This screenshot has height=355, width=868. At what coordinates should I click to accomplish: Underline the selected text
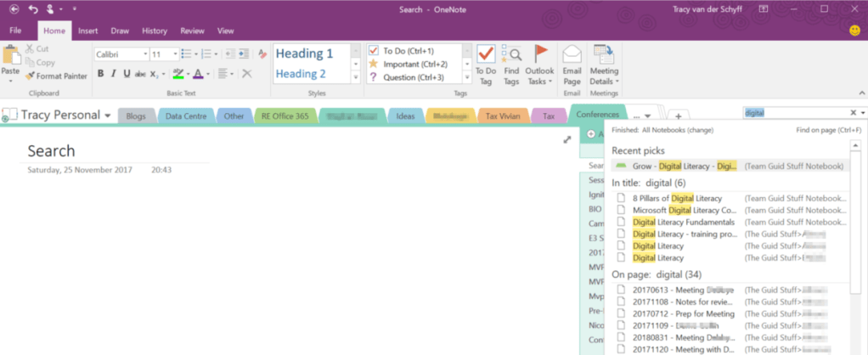tap(127, 74)
